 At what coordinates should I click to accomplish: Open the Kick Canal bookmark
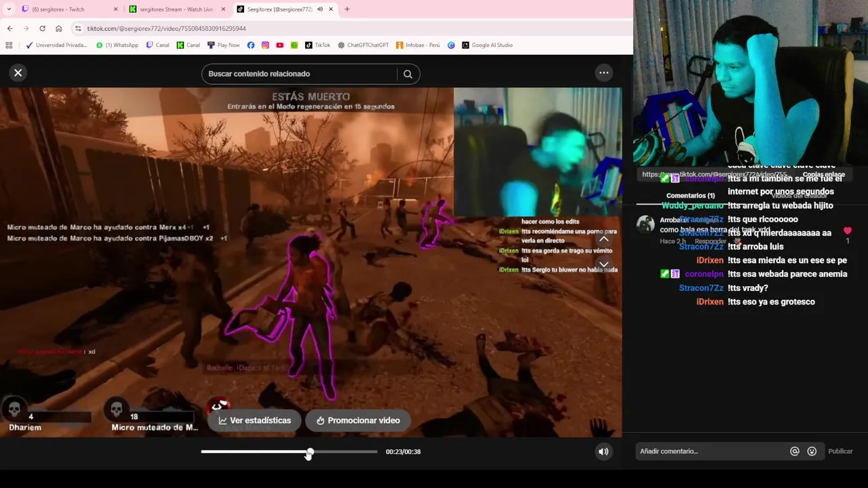[x=188, y=45]
